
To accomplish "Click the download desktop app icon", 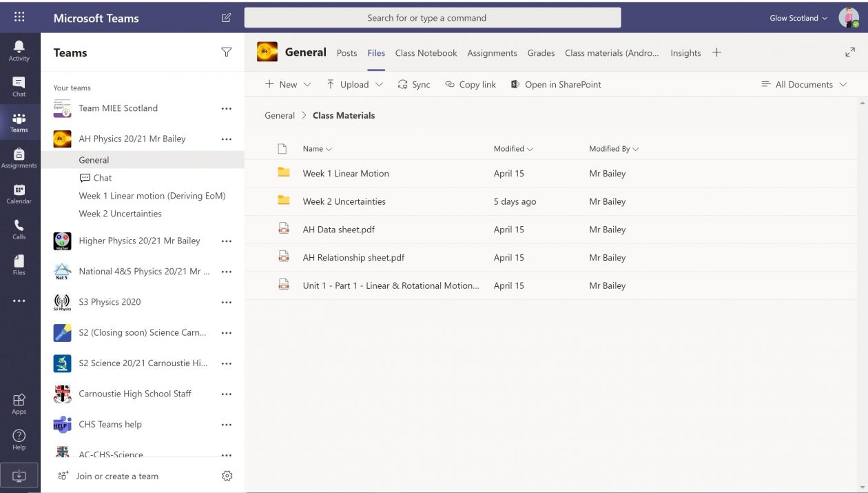I will (19, 476).
